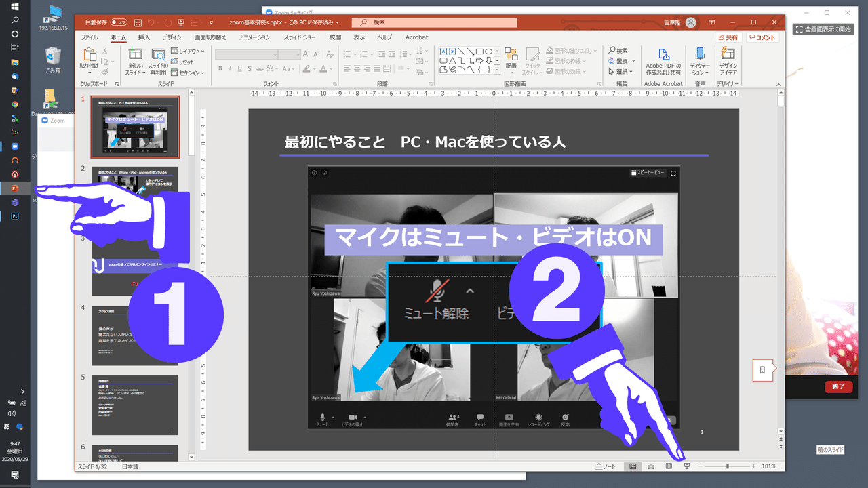Open the Transitions (画面切り替え) tab

point(210,37)
